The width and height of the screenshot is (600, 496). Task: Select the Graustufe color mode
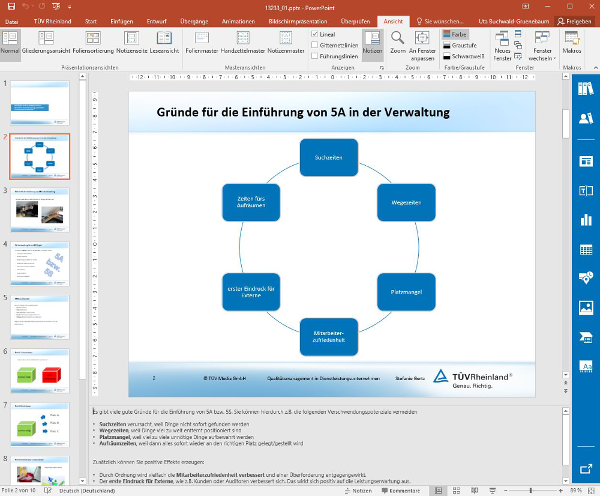point(463,45)
